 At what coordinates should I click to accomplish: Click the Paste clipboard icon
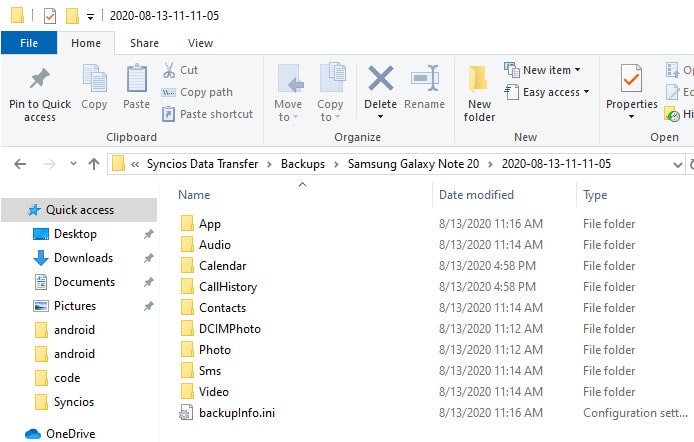pos(136,80)
